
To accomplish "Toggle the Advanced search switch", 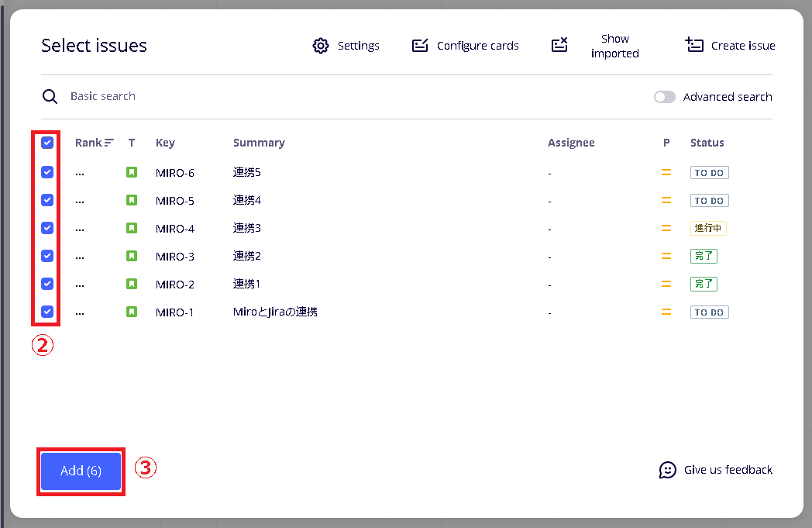I will [x=665, y=97].
